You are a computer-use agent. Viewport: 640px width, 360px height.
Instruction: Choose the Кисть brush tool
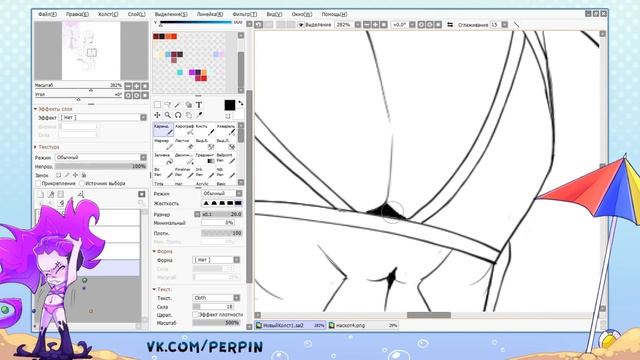click(205, 129)
